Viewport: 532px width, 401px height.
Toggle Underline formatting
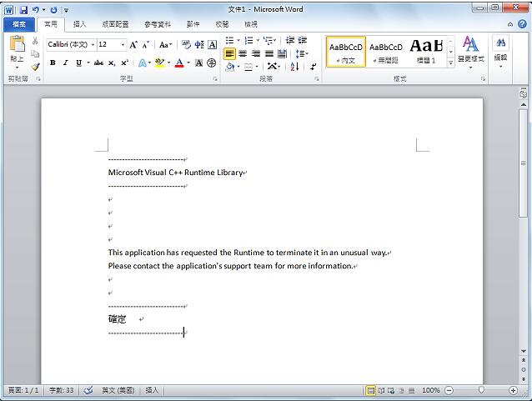click(78, 63)
